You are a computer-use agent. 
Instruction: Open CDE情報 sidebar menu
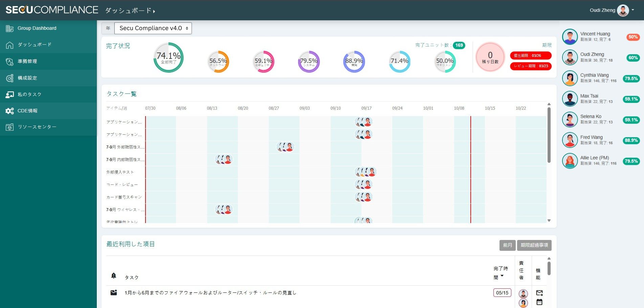click(x=48, y=111)
